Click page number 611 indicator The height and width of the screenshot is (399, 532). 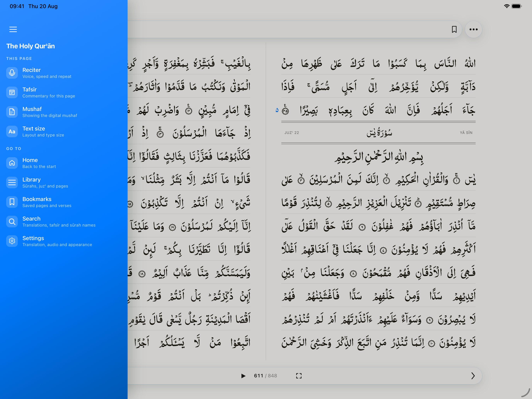point(258,376)
